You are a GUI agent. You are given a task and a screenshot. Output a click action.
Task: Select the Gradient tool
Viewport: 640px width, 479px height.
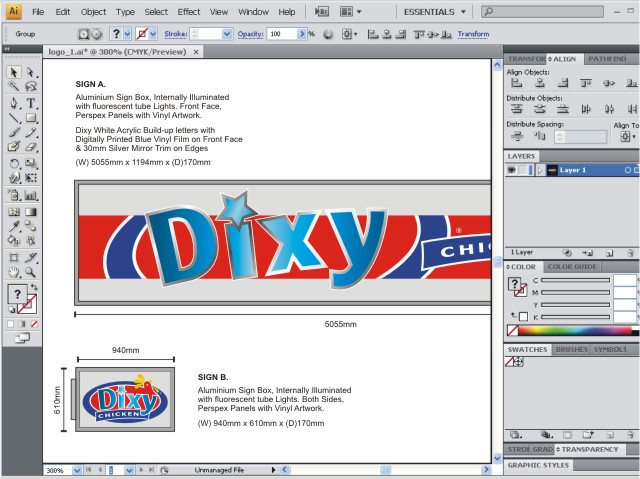pos(31,212)
